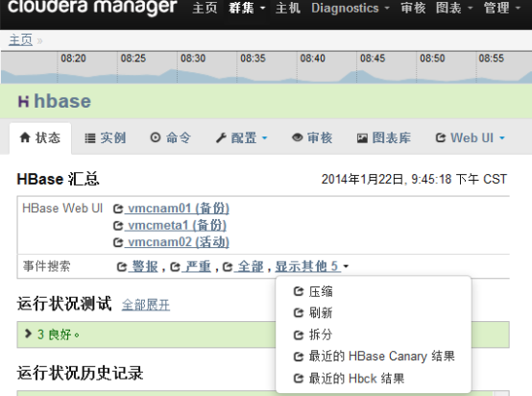The image size is (532, 396).
Task: Click the external icon beside 拆分
Action: coord(299,335)
